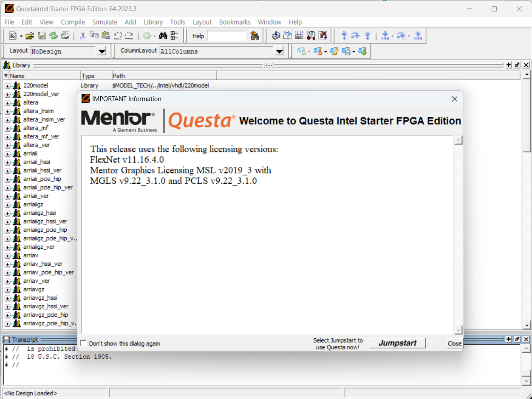Click the Paste icon in the toolbar
532x399 pixels.
[106, 36]
